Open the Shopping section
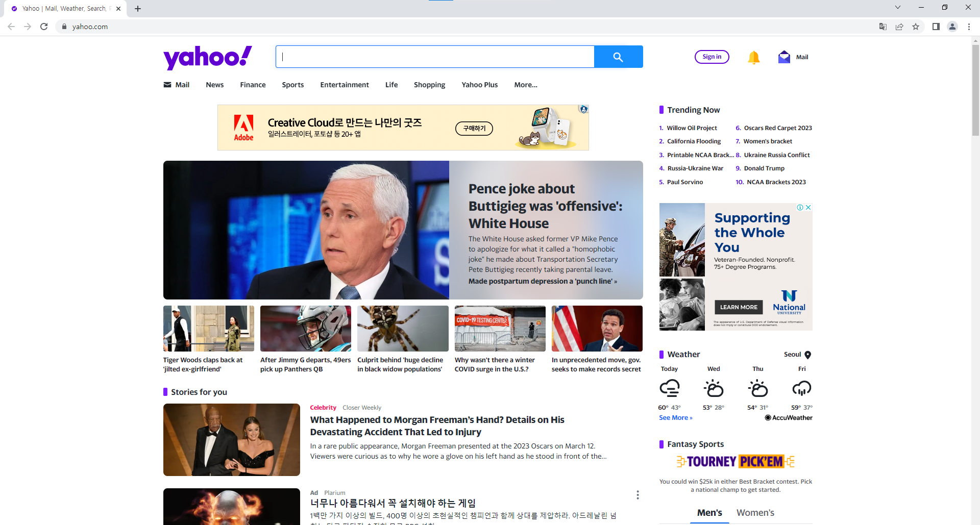The height and width of the screenshot is (525, 980). pyautogui.click(x=429, y=85)
